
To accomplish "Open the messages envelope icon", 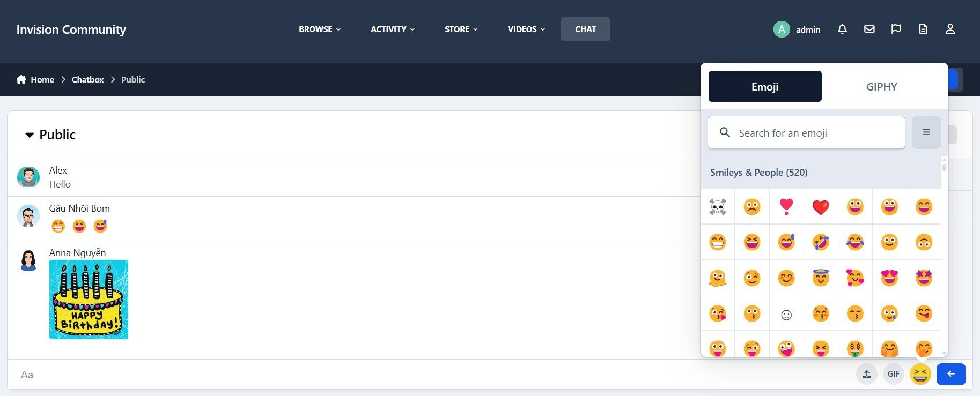I will [x=869, y=29].
